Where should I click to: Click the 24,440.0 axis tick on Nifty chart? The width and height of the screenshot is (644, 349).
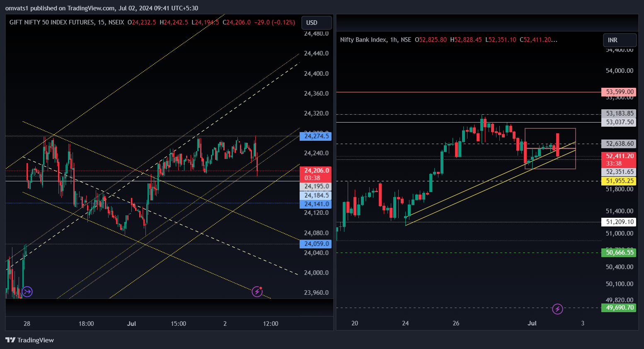tap(316, 53)
